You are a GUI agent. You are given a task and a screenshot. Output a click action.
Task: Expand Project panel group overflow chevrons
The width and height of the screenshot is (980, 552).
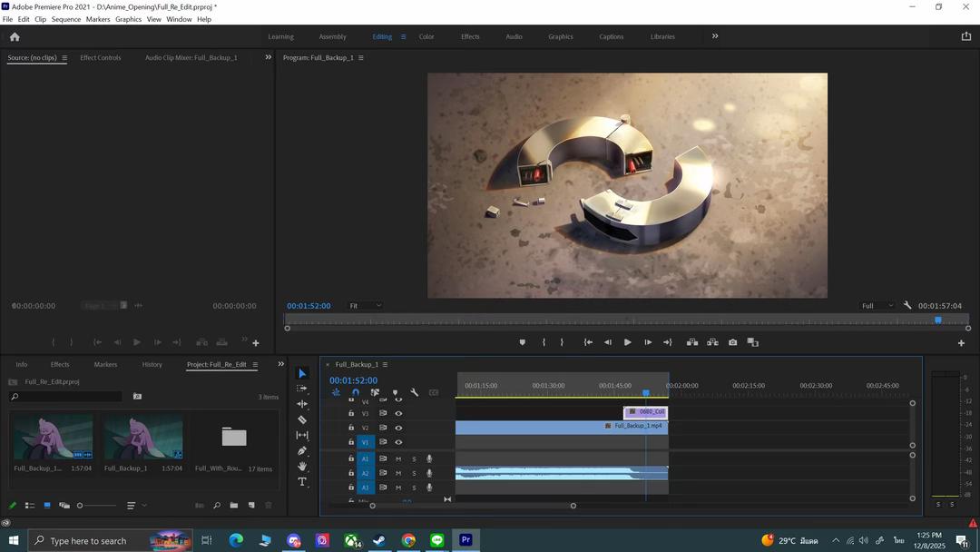point(280,364)
